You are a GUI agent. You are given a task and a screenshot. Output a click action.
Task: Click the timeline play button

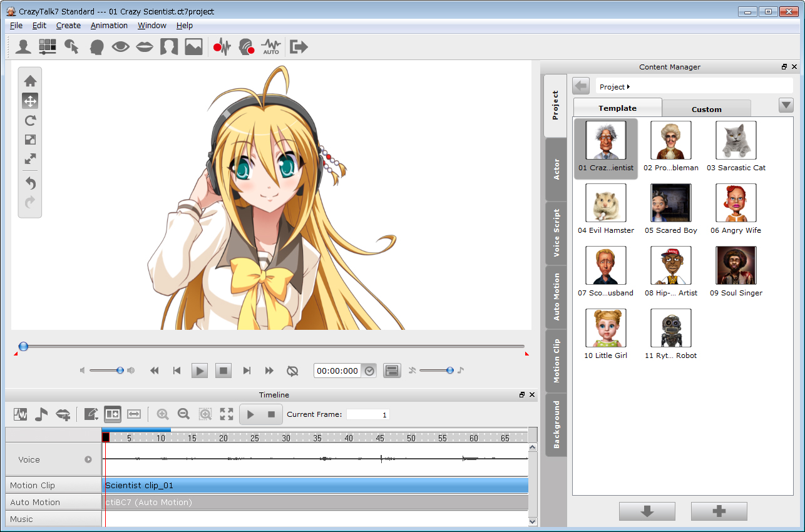[x=250, y=414]
